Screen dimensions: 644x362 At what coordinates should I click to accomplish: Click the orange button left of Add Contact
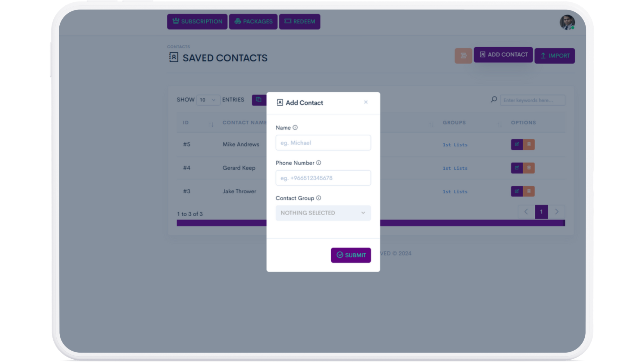click(x=463, y=56)
